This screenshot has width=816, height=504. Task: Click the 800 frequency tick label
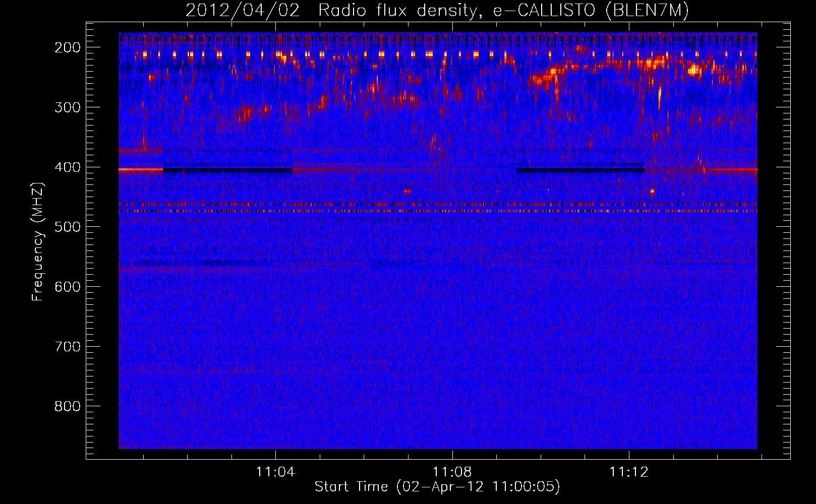68,407
